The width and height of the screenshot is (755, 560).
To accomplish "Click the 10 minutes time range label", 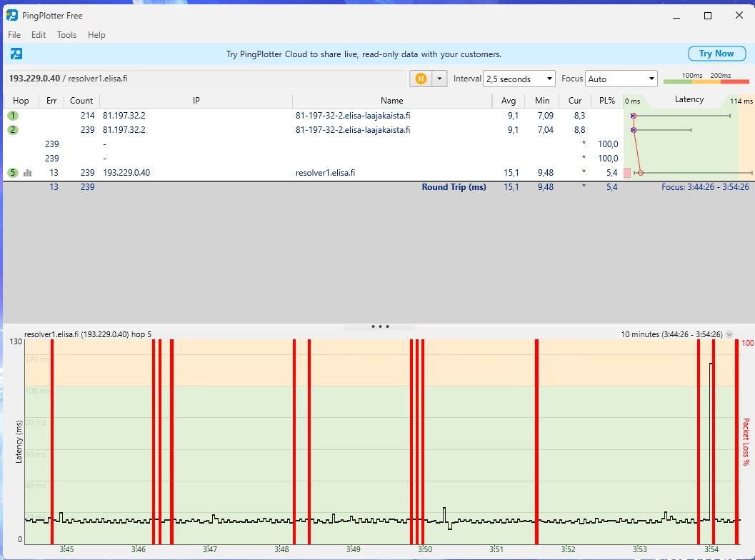I will [671, 334].
